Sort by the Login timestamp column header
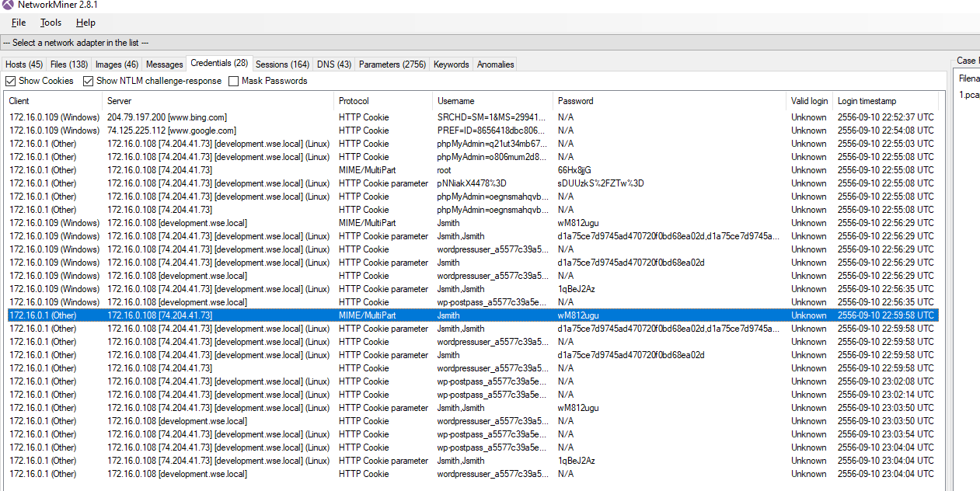Image resolution: width=980 pixels, height=491 pixels. point(867,101)
